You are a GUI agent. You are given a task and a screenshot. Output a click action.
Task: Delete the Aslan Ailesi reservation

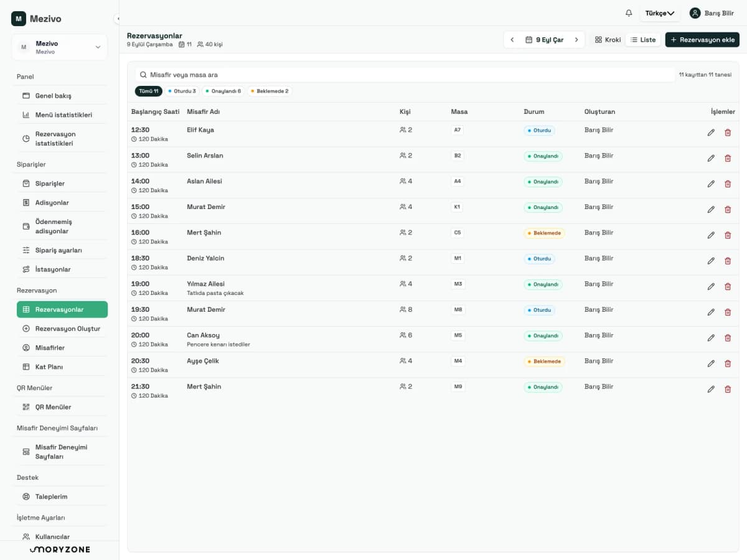[x=728, y=184]
